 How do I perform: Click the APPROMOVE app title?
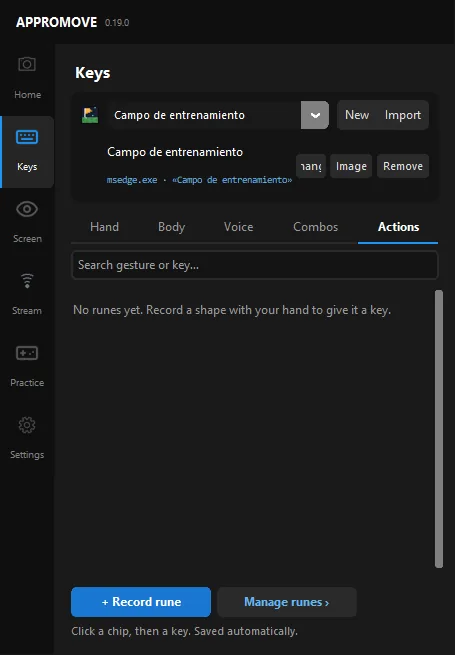(56, 22)
